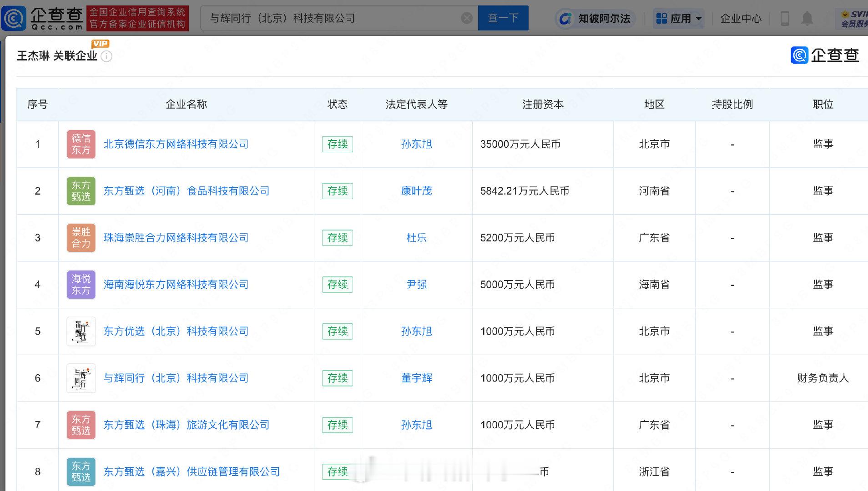Click the 35000万元人民币 capital value
This screenshot has height=491, width=868.
(520, 144)
